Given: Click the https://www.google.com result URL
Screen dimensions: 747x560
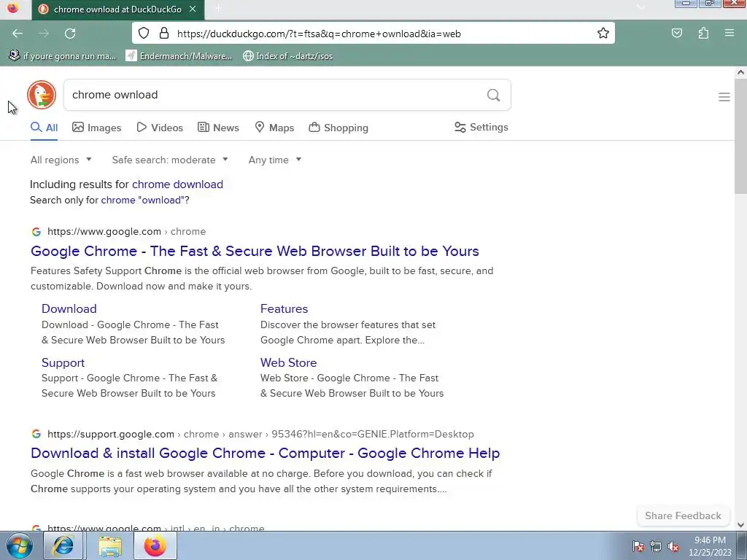Looking at the screenshot, I should [127, 231].
